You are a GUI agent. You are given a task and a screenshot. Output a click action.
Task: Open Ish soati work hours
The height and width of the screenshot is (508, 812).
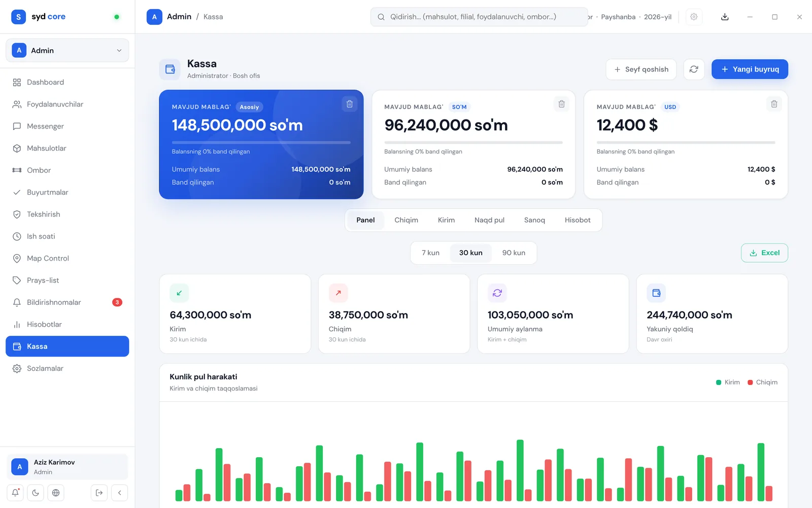[x=67, y=236]
